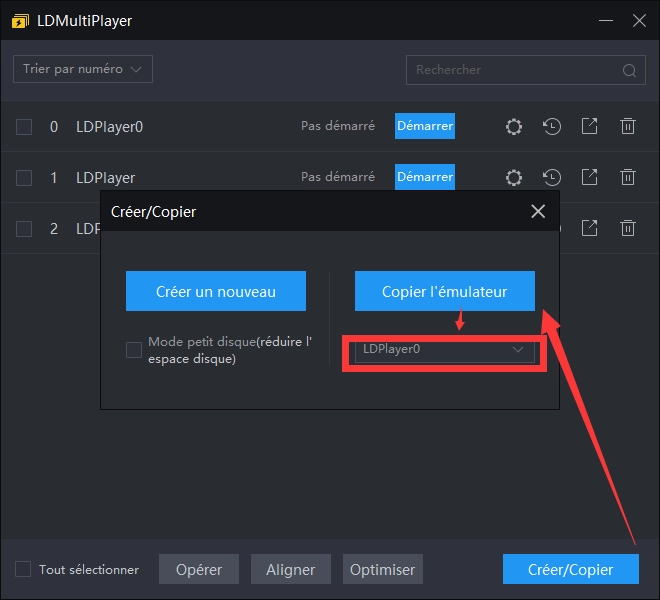Click the Opérer button

click(198, 569)
